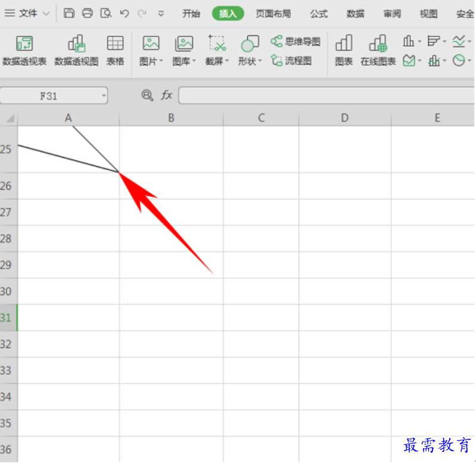Click the 图片 picture icon
The height and width of the screenshot is (464, 476).
coord(151,44)
